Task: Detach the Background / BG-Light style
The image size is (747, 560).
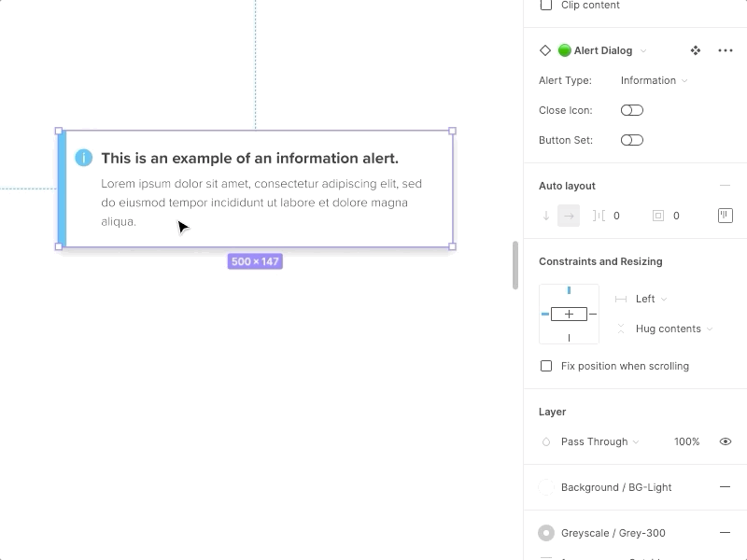Action: click(x=726, y=487)
